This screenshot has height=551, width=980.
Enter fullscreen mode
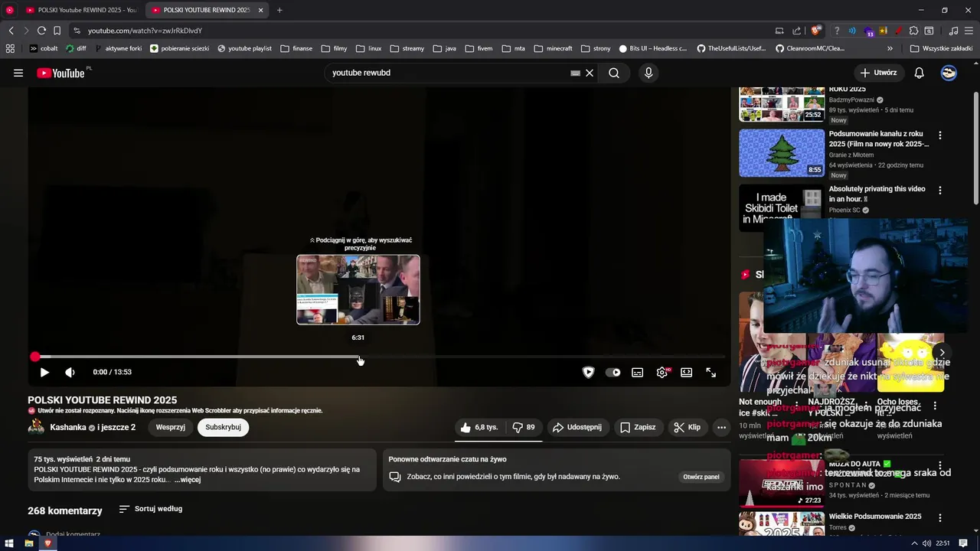711,373
